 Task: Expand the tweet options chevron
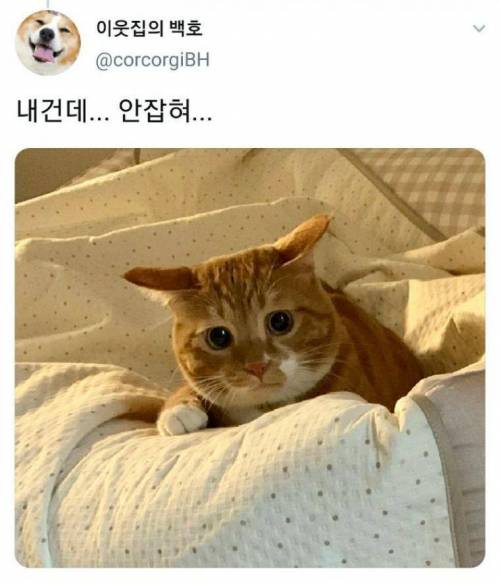pyautogui.click(x=479, y=28)
